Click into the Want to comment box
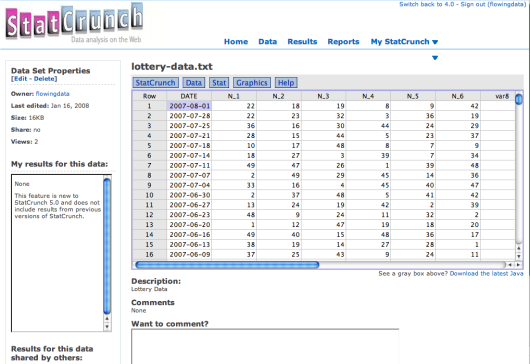530x364 pixels. pyautogui.click(x=265, y=346)
